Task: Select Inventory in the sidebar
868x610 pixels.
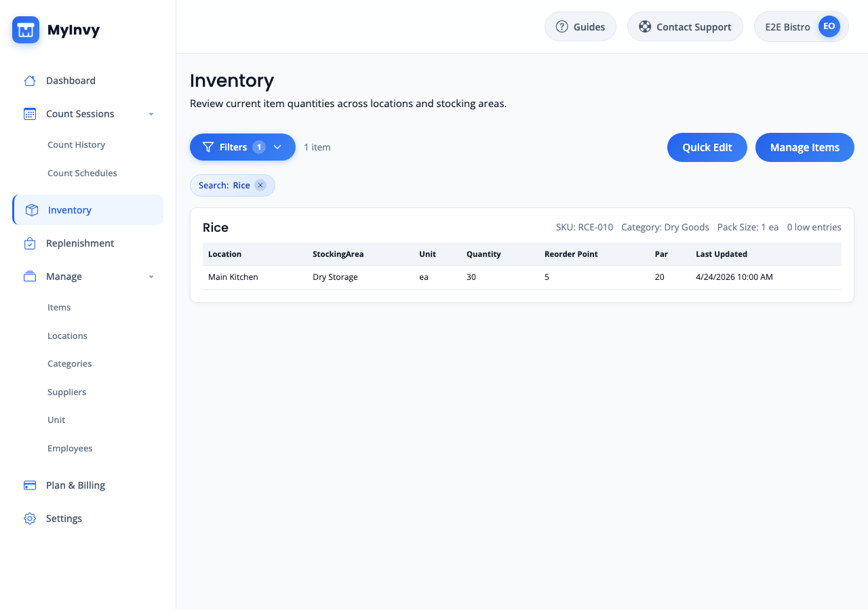Action: click(87, 210)
